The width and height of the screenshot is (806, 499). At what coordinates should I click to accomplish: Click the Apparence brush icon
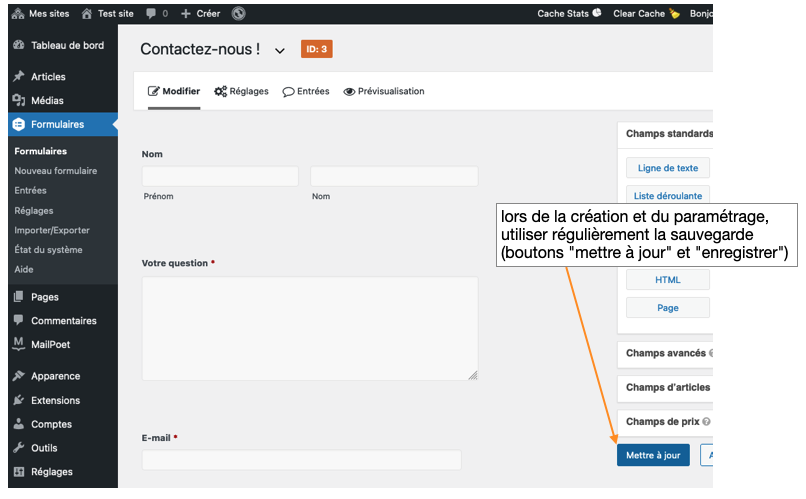click(x=19, y=377)
